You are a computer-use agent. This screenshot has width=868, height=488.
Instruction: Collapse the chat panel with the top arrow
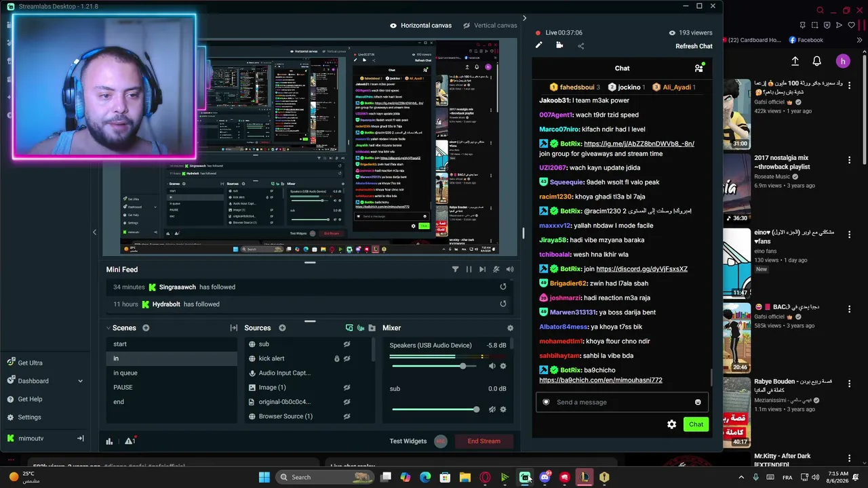[x=524, y=18]
